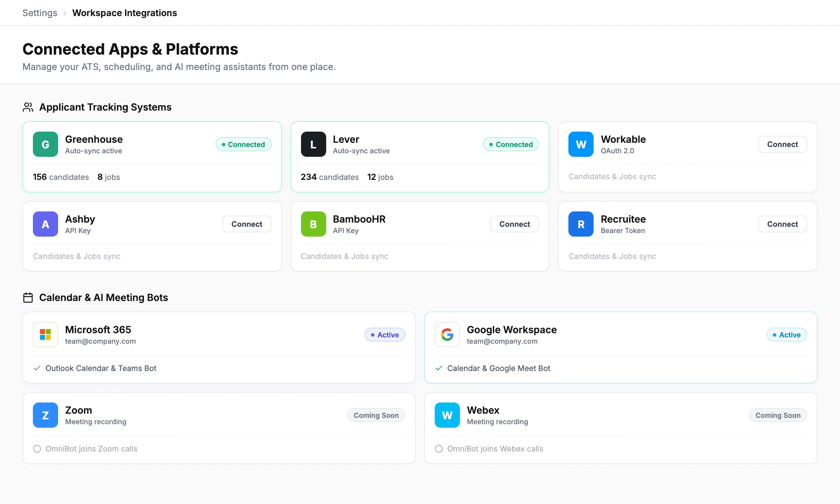Click the Connected Apps & Platforms title
The image size is (840, 504).
130,49
